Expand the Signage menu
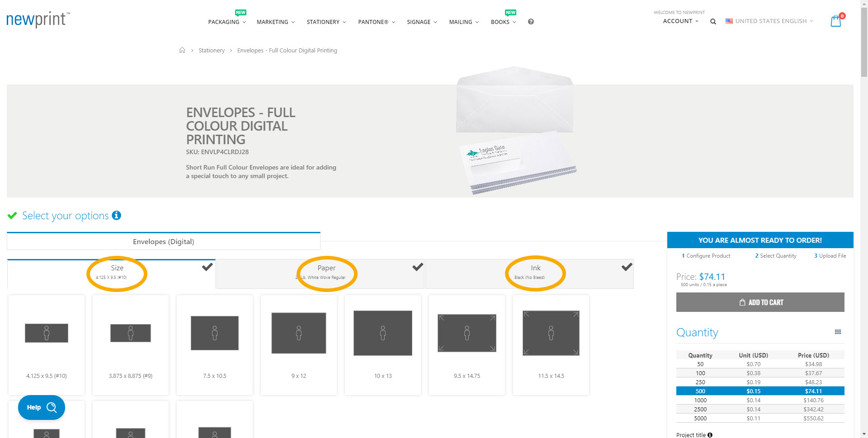The width and height of the screenshot is (868, 438). click(x=422, y=22)
